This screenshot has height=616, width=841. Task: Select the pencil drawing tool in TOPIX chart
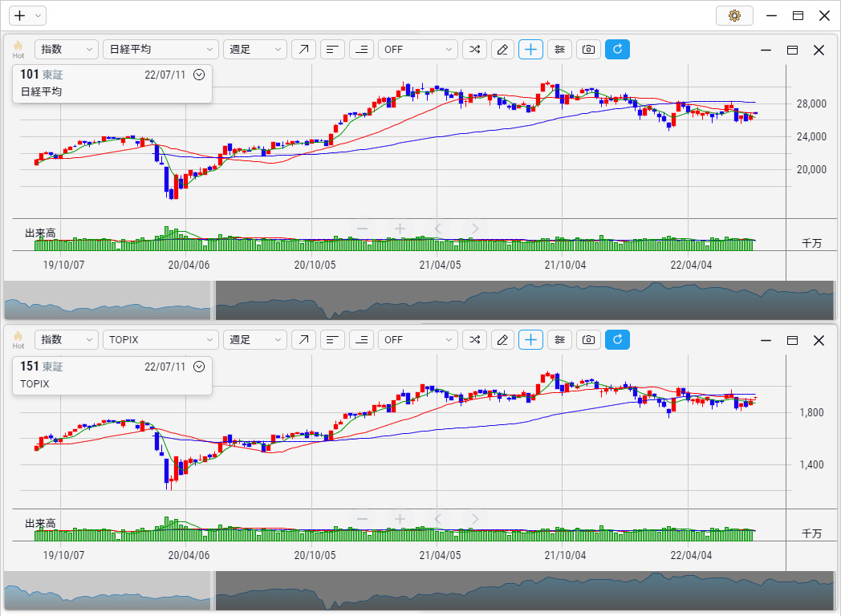502,340
